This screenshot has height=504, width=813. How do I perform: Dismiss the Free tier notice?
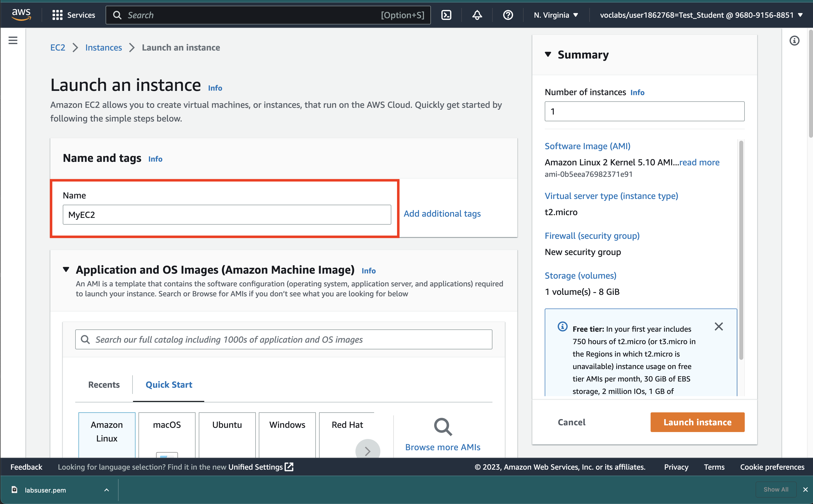(x=719, y=326)
